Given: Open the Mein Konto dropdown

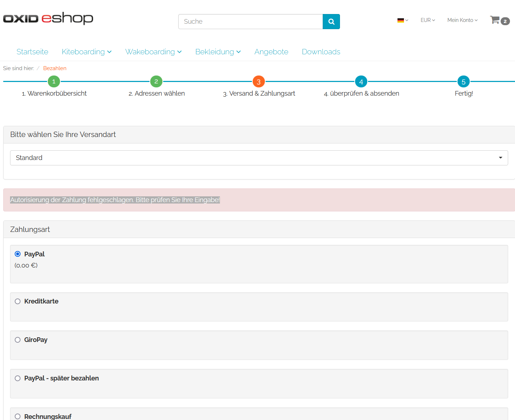Looking at the screenshot, I should click(x=462, y=20).
